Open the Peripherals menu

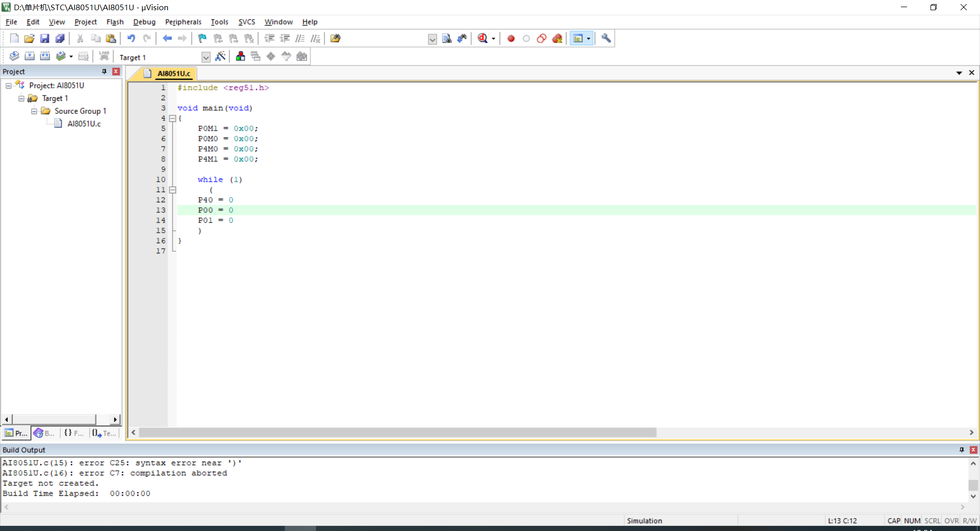183,22
